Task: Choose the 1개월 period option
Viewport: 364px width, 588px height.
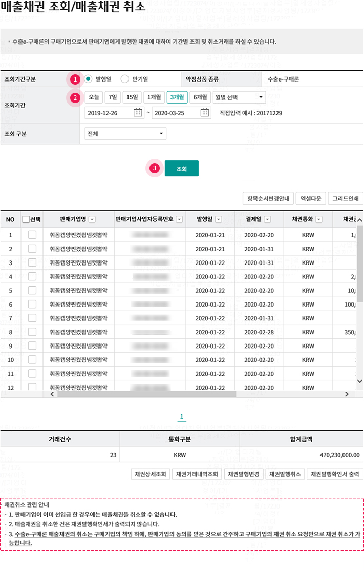Action: 154,97
